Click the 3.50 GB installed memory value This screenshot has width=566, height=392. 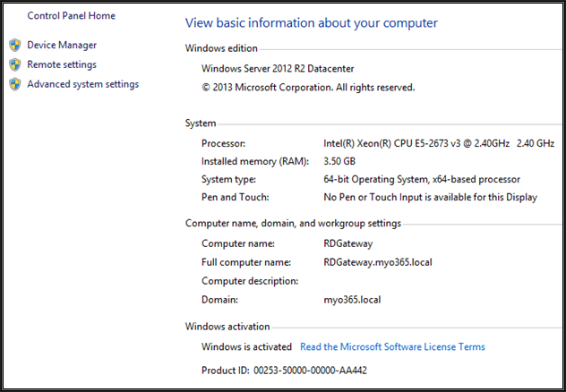339,161
